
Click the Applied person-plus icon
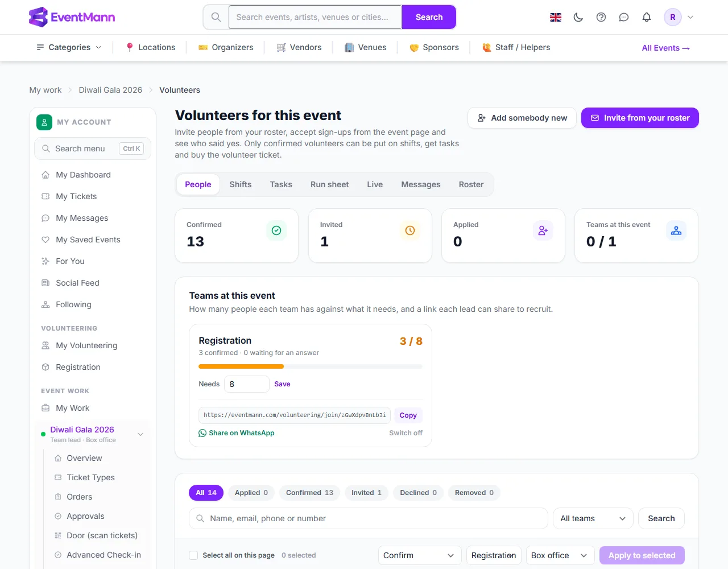[543, 230]
